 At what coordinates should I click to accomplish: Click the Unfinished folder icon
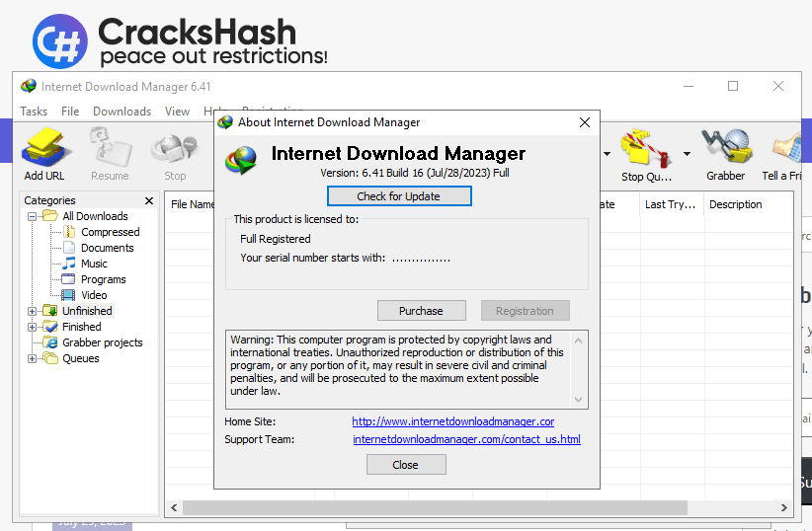click(50, 311)
